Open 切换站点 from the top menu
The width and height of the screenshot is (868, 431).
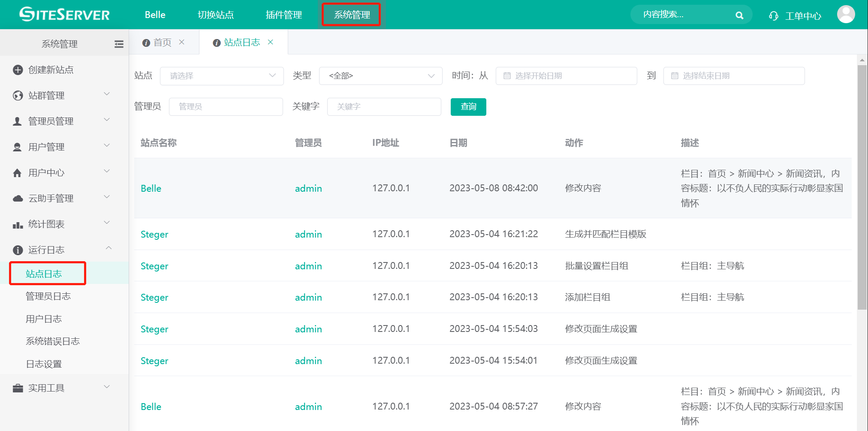[215, 15]
